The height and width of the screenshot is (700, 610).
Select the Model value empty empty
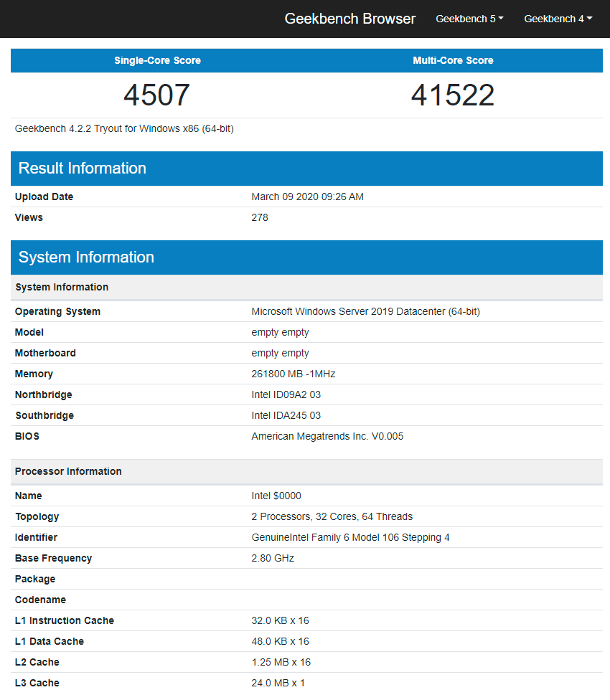(x=280, y=333)
